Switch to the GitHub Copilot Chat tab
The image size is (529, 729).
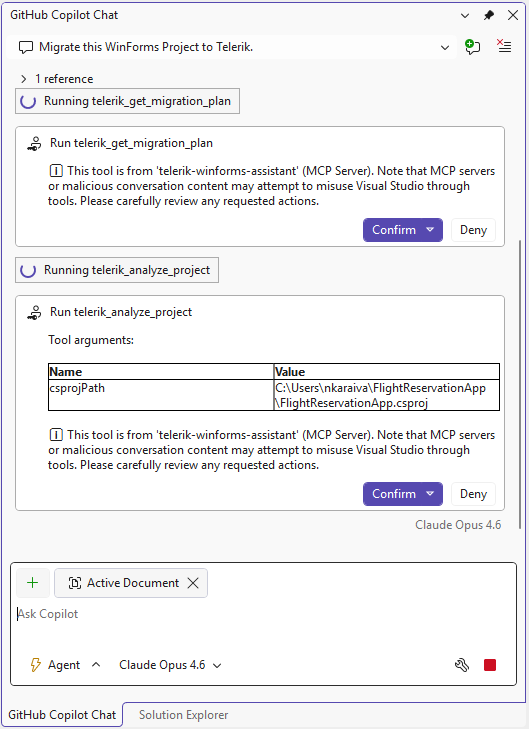coord(62,715)
